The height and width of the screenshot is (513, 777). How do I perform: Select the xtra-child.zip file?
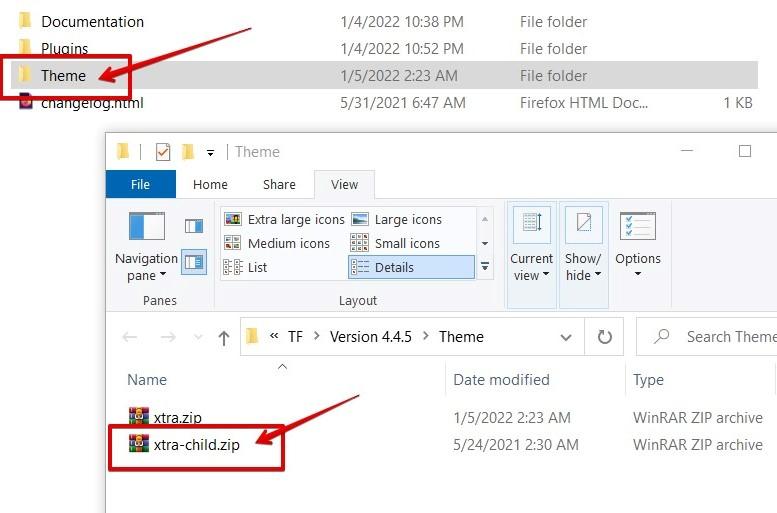(x=196, y=444)
